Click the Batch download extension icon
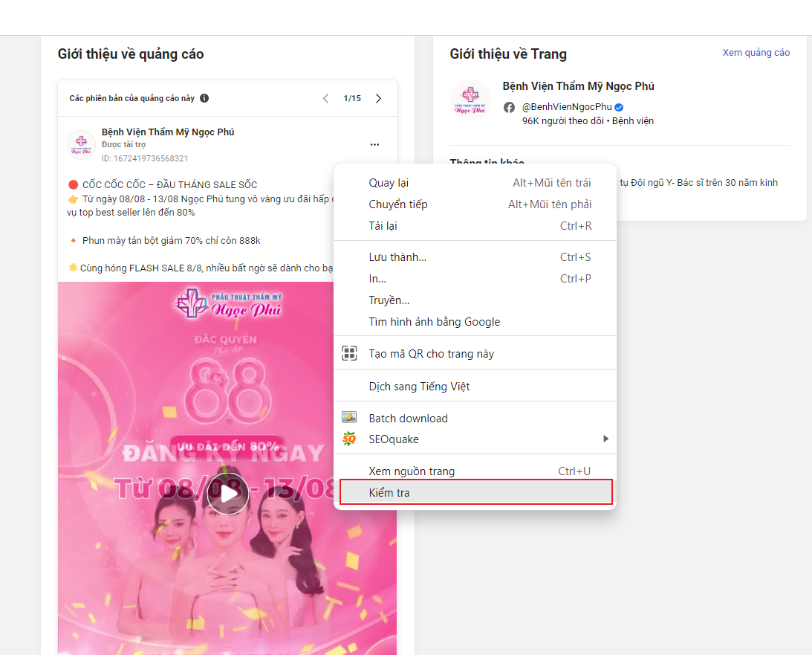 pos(350,417)
